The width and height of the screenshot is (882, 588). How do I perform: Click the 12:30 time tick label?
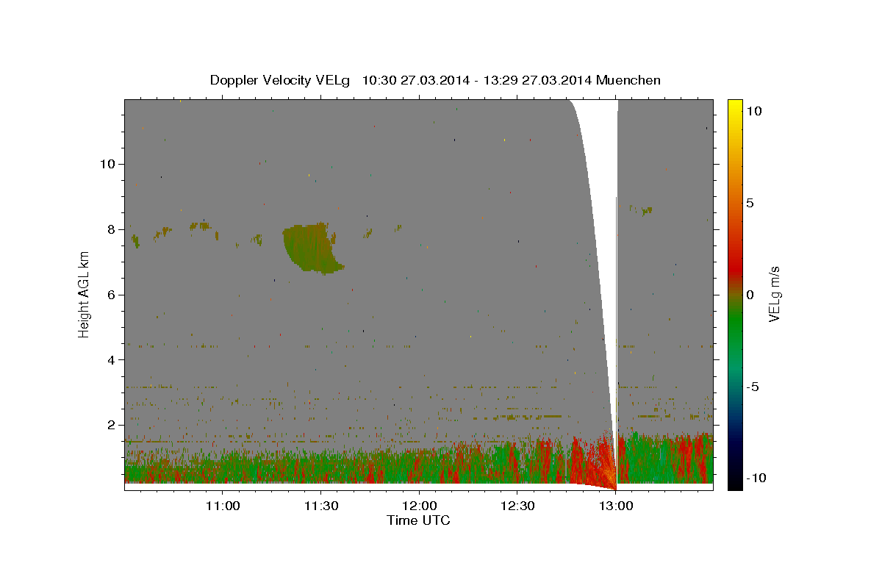pos(517,506)
